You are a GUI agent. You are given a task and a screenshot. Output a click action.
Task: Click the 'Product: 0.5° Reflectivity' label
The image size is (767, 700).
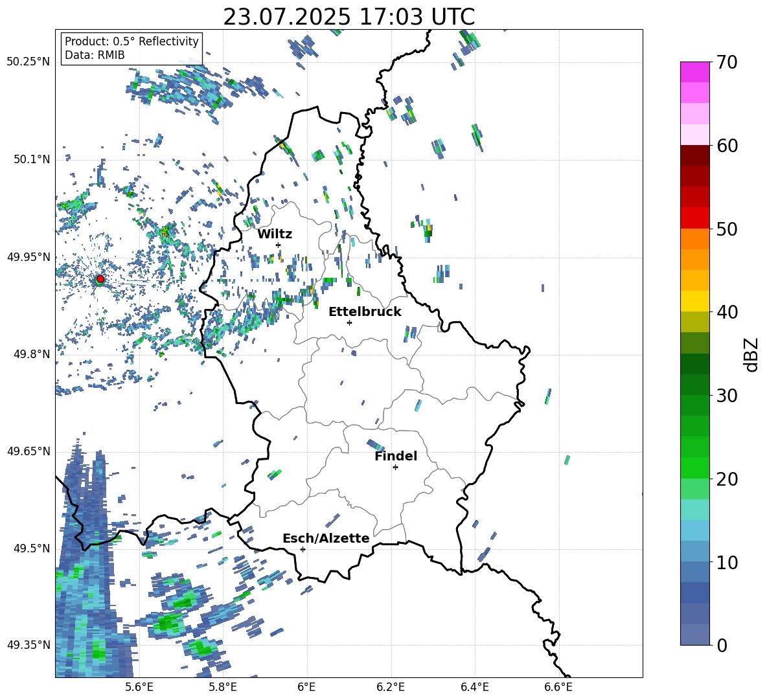tap(132, 41)
